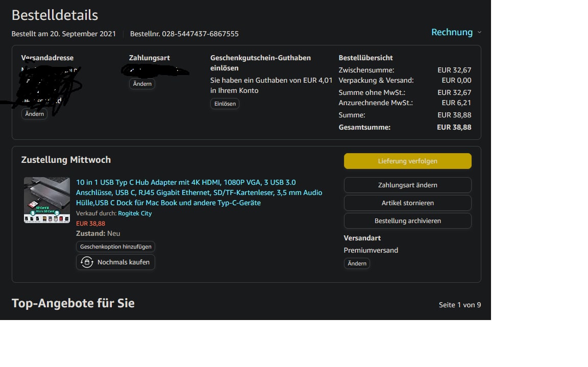Click Ändern under Versandart
Viewport: 588px width, 367px height.
click(357, 263)
